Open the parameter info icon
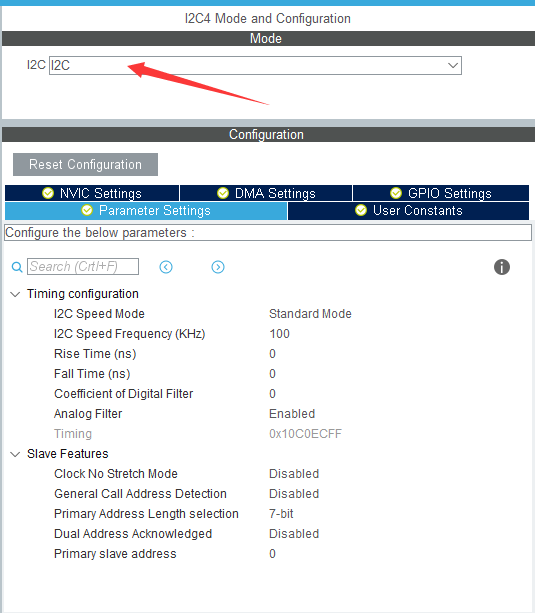The width and height of the screenshot is (535, 613). pyautogui.click(x=502, y=267)
